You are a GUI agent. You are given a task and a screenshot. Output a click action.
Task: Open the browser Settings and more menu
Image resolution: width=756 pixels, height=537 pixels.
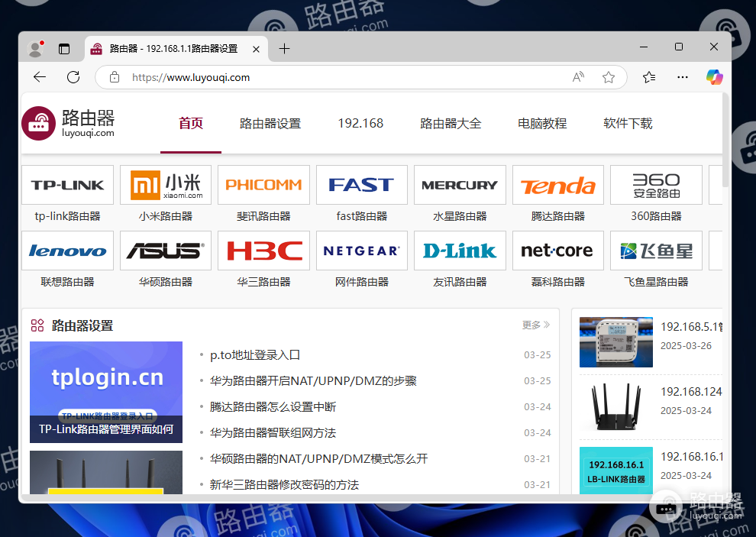(x=682, y=77)
